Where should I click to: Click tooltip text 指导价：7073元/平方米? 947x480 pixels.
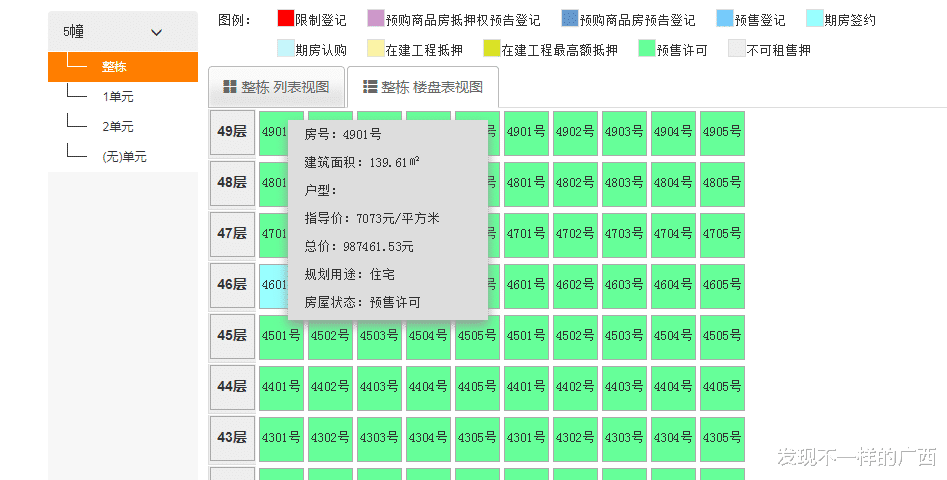click(x=372, y=219)
